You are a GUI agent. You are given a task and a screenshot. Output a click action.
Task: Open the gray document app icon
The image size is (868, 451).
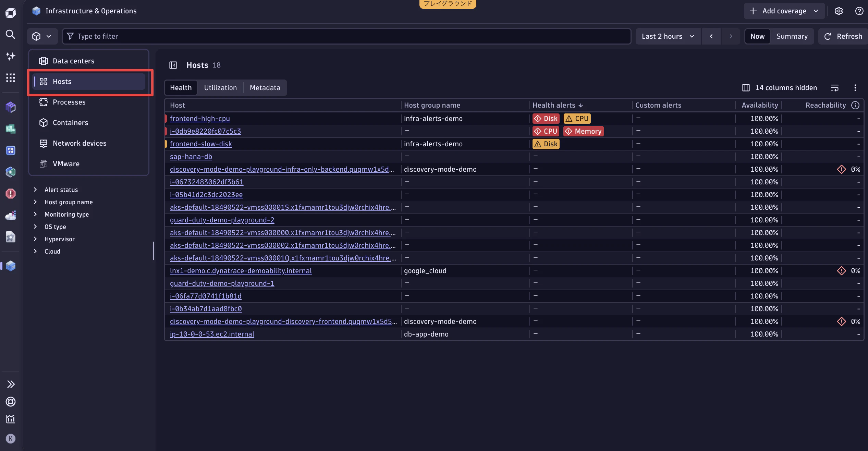[11, 237]
